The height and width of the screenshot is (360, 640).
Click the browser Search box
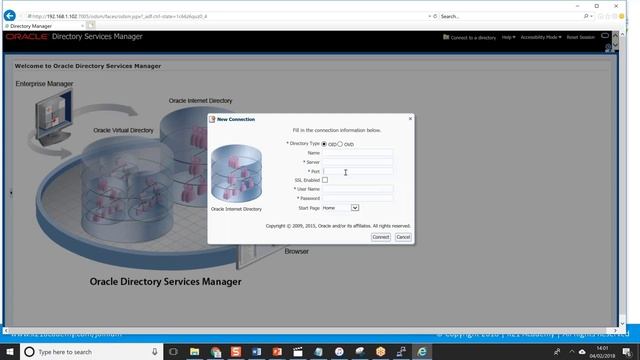510,16
